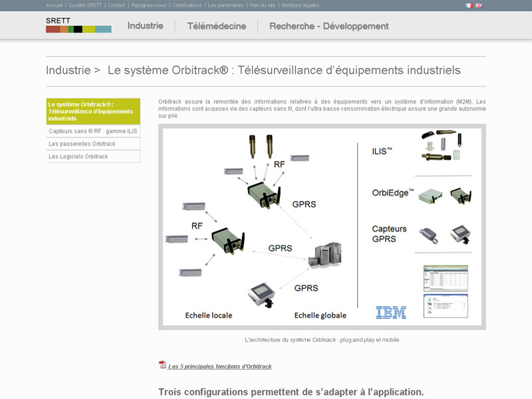
Task: Open Les 5 principales fonctions d'Orbitrack link
Action: 220,366
